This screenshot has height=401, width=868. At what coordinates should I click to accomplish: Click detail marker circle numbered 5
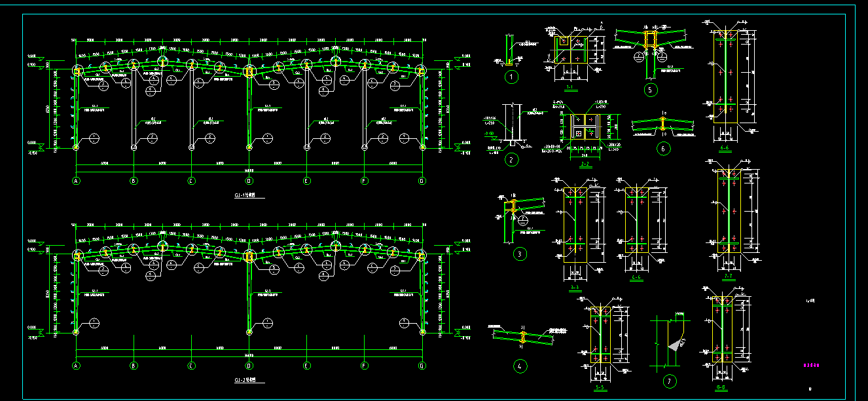(650, 90)
